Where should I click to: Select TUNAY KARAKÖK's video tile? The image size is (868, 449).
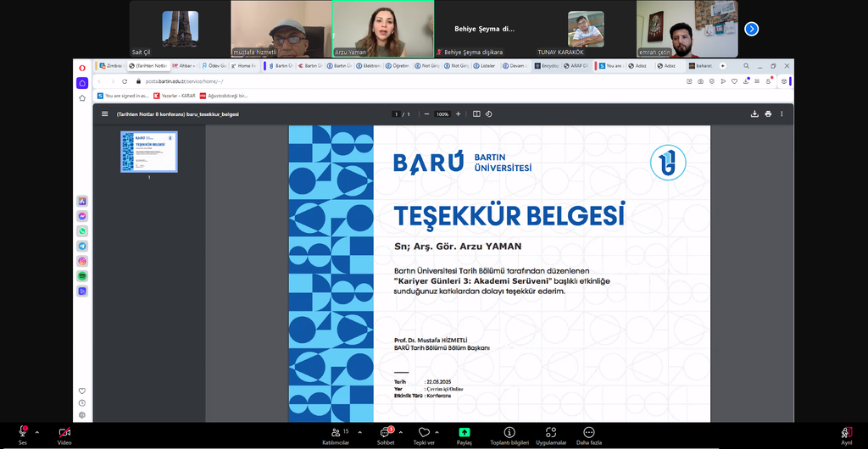pos(586,29)
